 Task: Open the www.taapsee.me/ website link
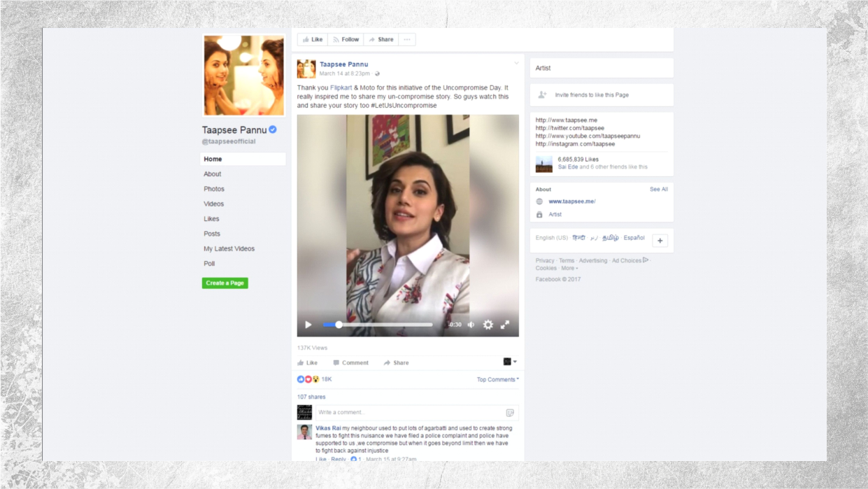tap(572, 201)
